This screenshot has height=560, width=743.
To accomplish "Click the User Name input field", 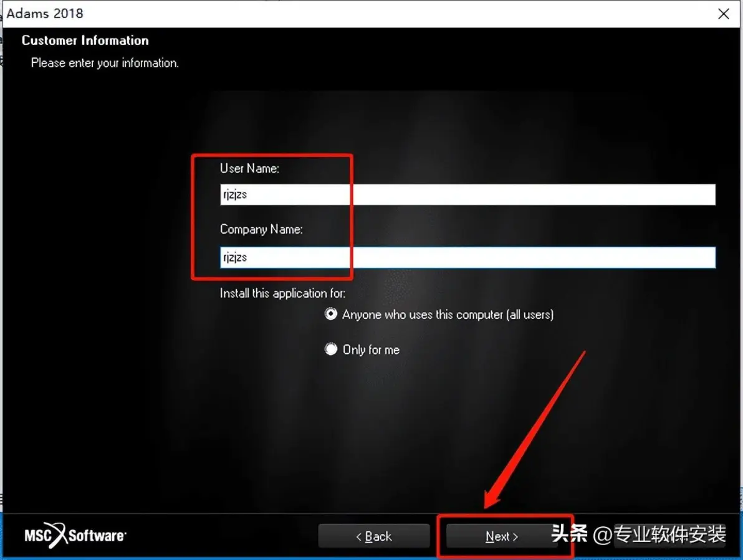I will click(467, 194).
